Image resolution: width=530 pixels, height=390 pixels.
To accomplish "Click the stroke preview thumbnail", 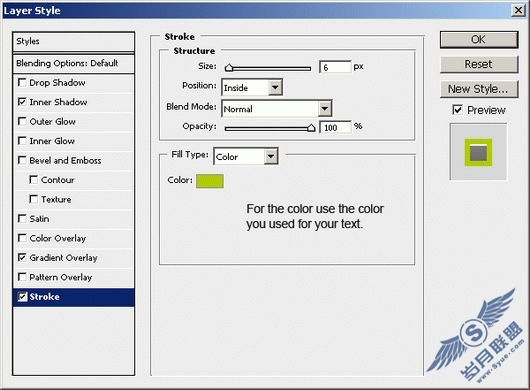I will click(x=478, y=152).
